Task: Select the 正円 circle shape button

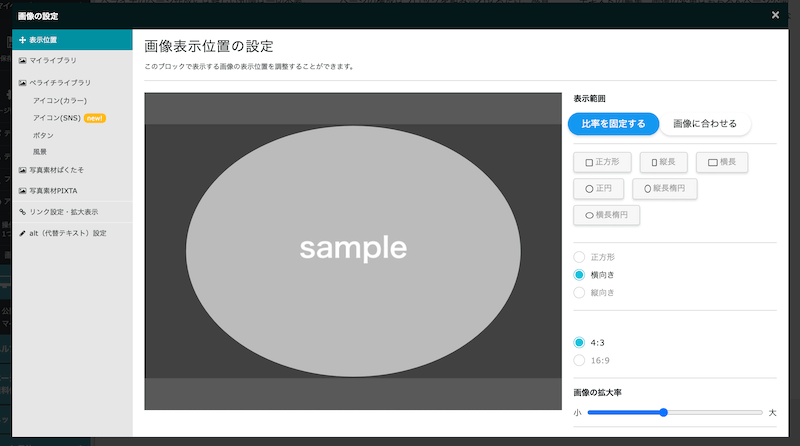Action: pyautogui.click(x=600, y=187)
